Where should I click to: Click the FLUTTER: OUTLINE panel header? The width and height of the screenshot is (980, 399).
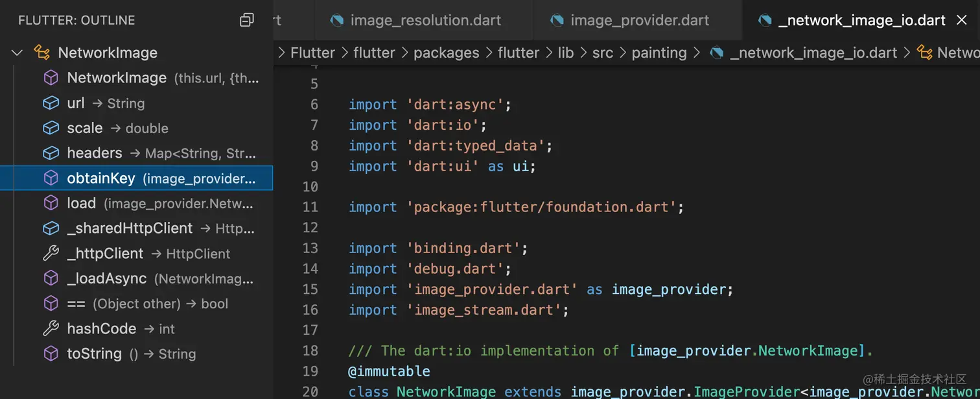coord(76,20)
